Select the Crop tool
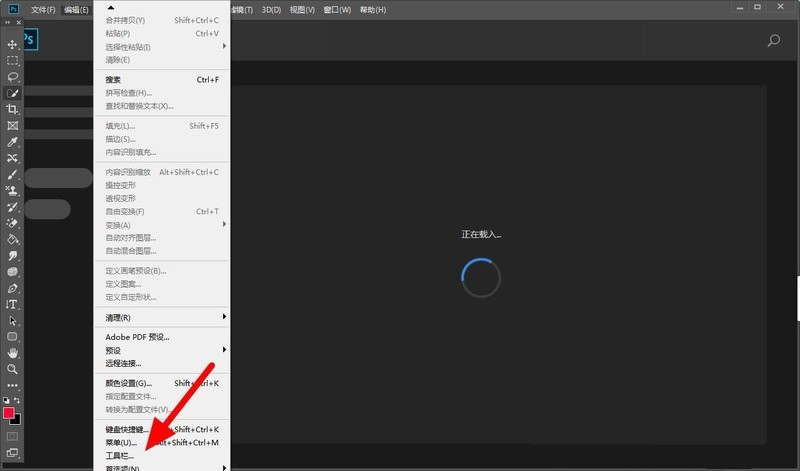Image resolution: width=800 pixels, height=471 pixels. (x=12, y=109)
